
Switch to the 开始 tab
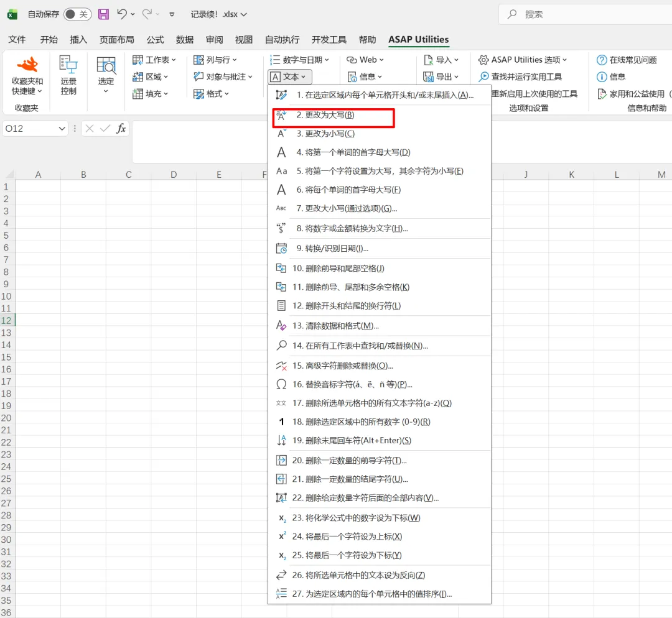click(x=49, y=39)
